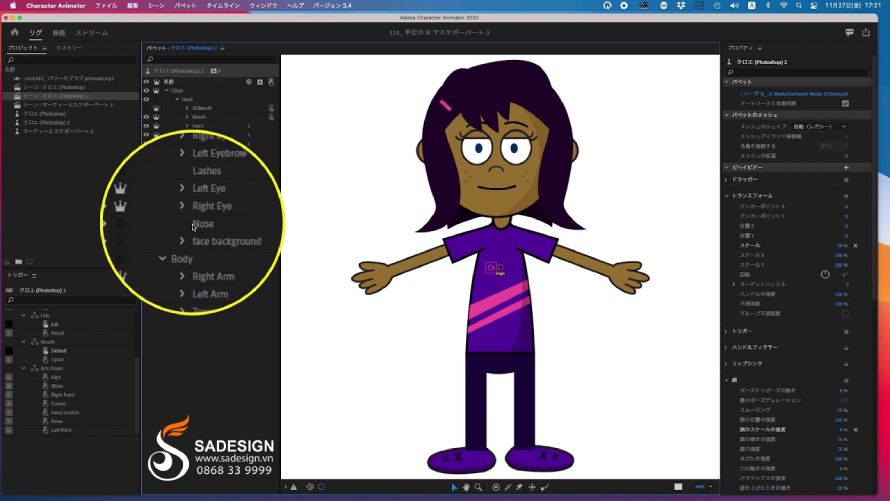This screenshot has height=501, width=890.
Task: Hide the Chloe layer eye
Action: click(x=146, y=90)
